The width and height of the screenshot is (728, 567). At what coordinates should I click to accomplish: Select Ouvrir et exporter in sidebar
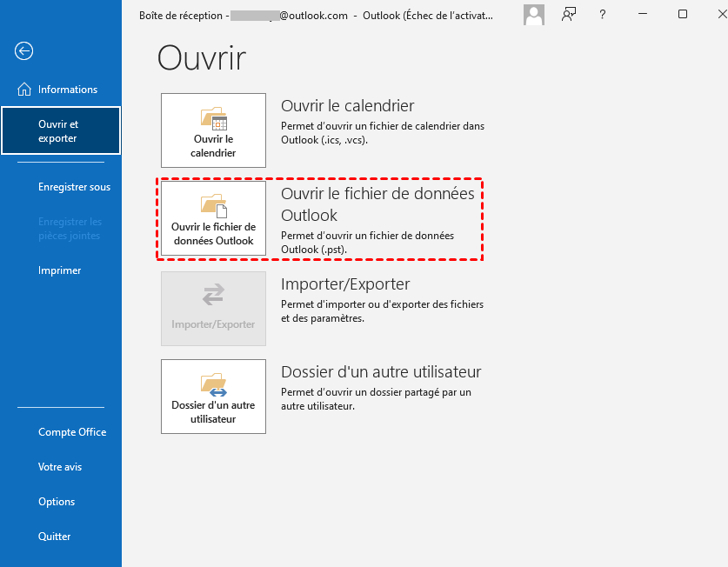pos(61,130)
